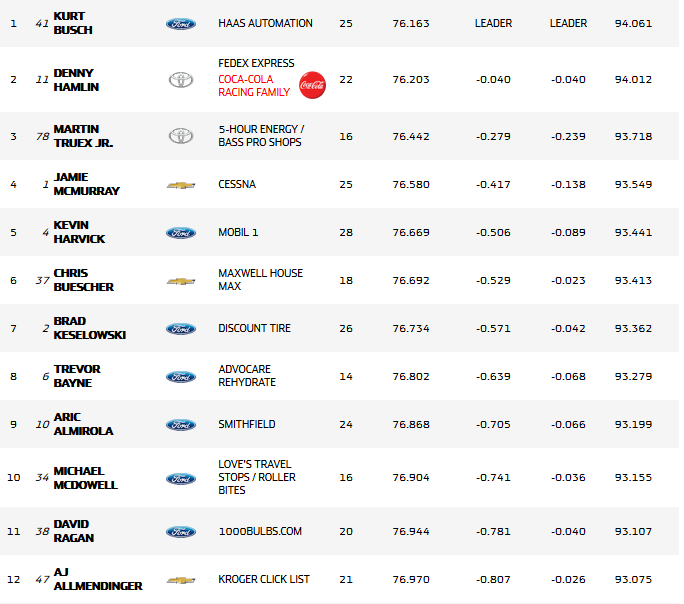The width and height of the screenshot is (684, 604).
Task: Click the Toyota logo beside Martin Truex Jr.
Action: click(180, 136)
